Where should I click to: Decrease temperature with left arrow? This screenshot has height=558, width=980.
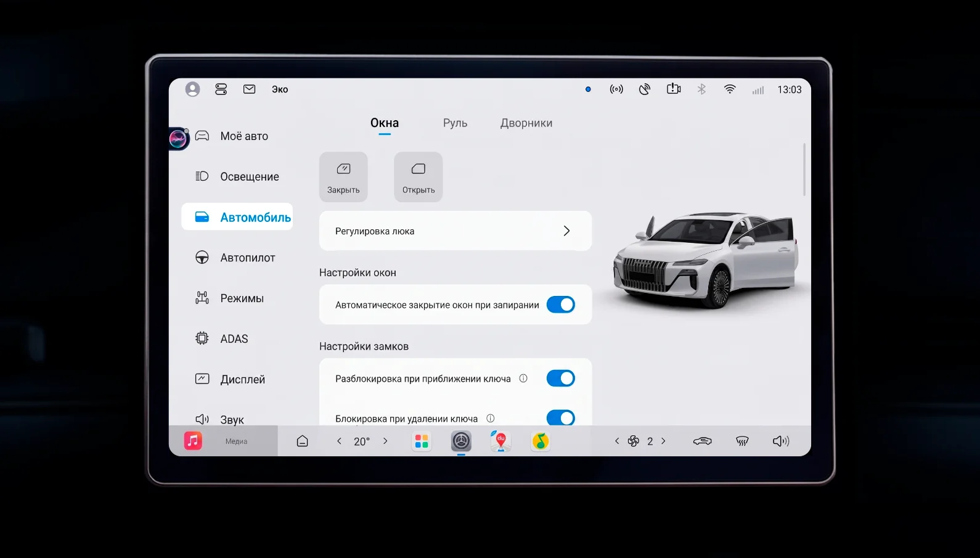click(339, 441)
